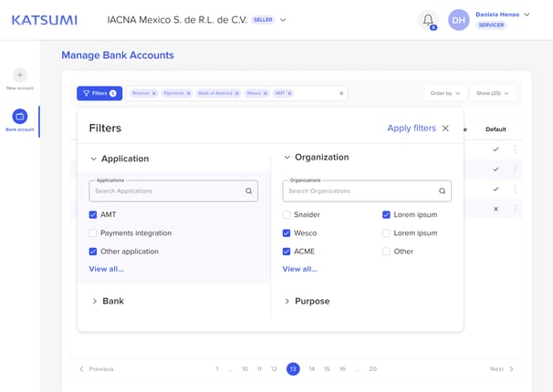Close the Filters panel with X icon
The height and width of the screenshot is (392, 553).
point(445,129)
